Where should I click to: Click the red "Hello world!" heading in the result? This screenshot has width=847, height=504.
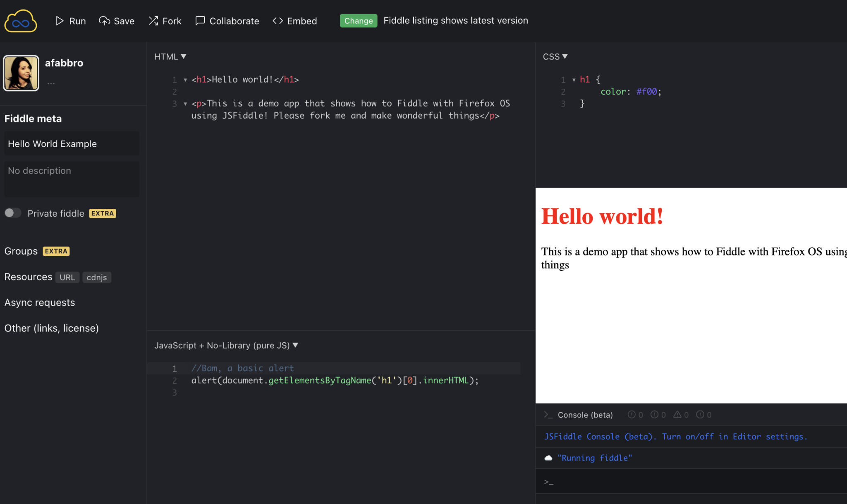pyautogui.click(x=602, y=216)
